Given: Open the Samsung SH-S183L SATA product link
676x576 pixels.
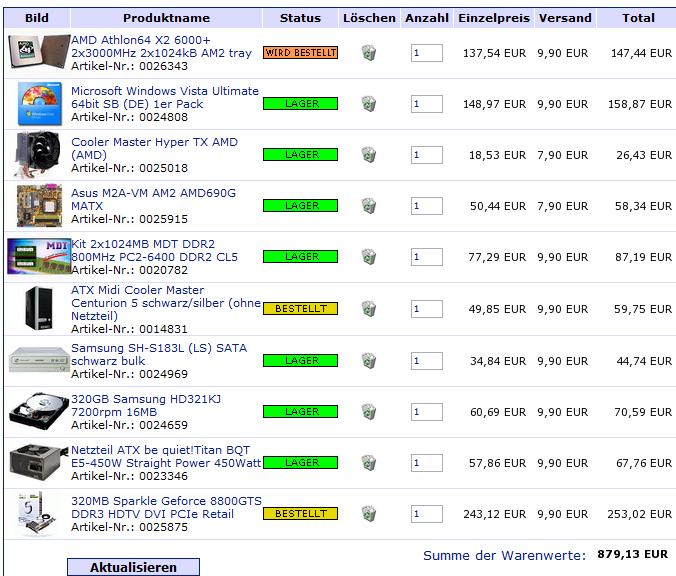Looking at the screenshot, I should click(x=159, y=354).
